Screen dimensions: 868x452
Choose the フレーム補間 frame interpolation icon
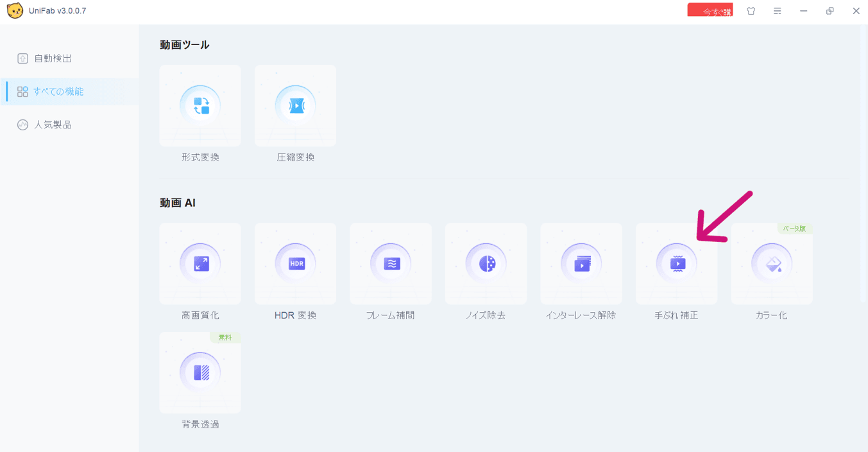[391, 264]
